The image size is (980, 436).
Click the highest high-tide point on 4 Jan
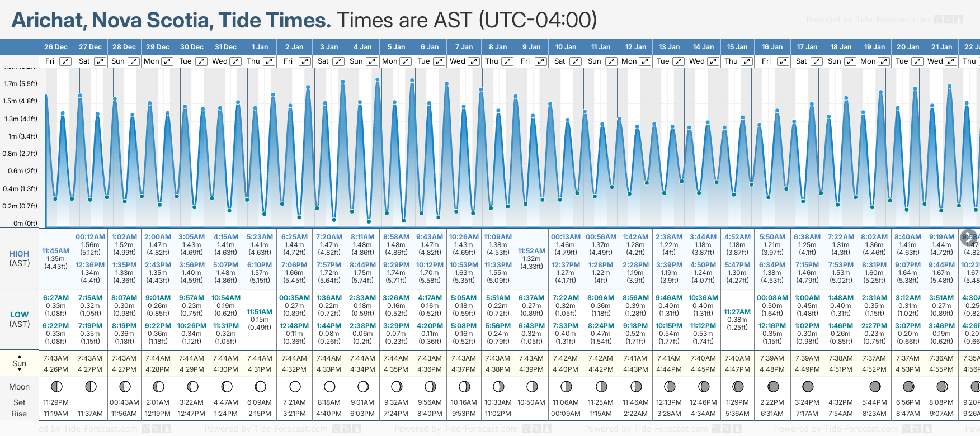(x=378, y=80)
